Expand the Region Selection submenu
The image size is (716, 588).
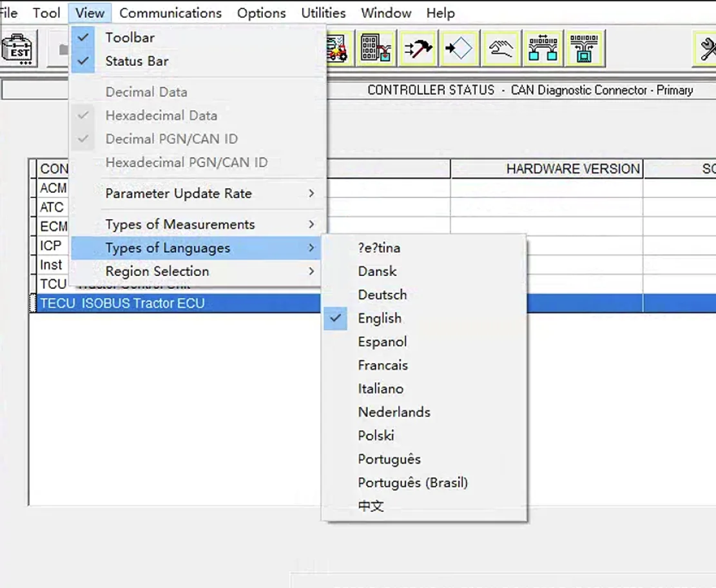point(157,271)
